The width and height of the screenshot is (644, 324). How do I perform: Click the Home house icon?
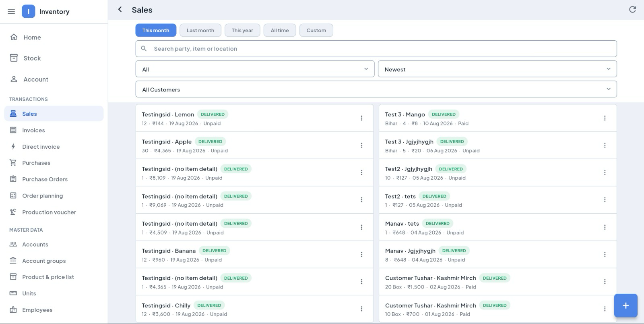click(x=14, y=37)
